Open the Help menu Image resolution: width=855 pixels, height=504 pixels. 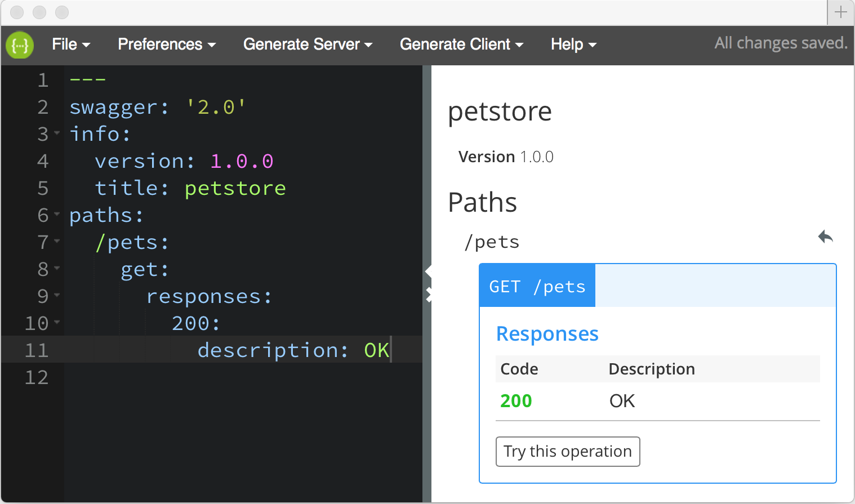coord(573,44)
